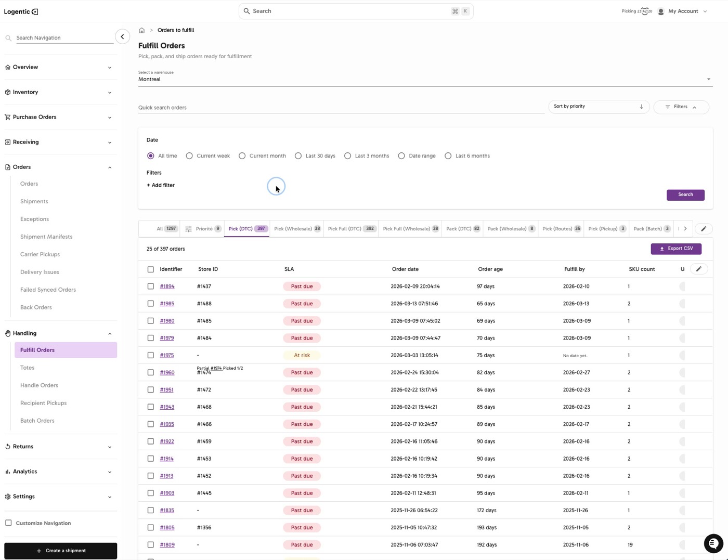The height and width of the screenshot is (560, 728).
Task: Switch to the Pick (Wholesale) tab
Action: pos(298,229)
